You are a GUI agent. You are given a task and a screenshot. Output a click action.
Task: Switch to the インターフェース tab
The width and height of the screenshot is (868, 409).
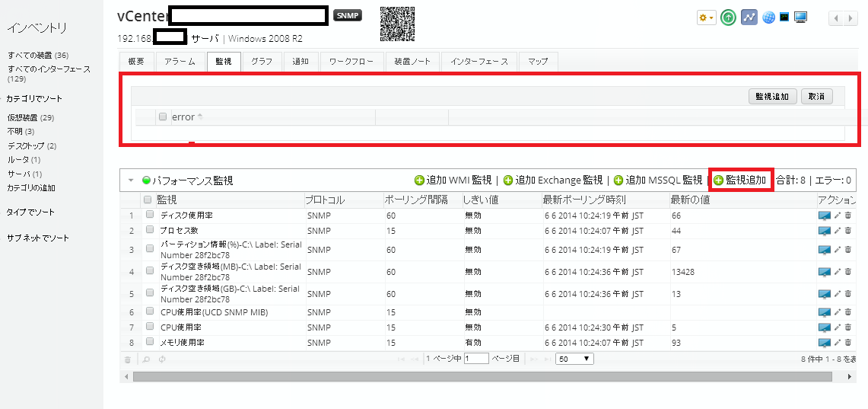(479, 62)
